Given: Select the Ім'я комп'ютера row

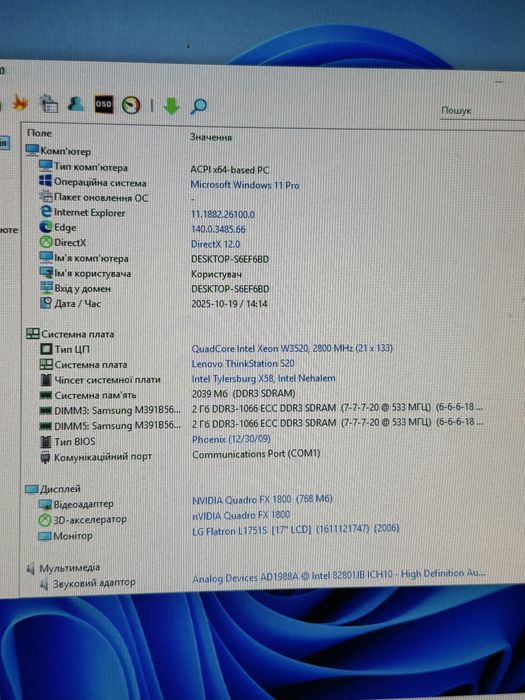Looking at the screenshot, I should pyautogui.click(x=84, y=258).
